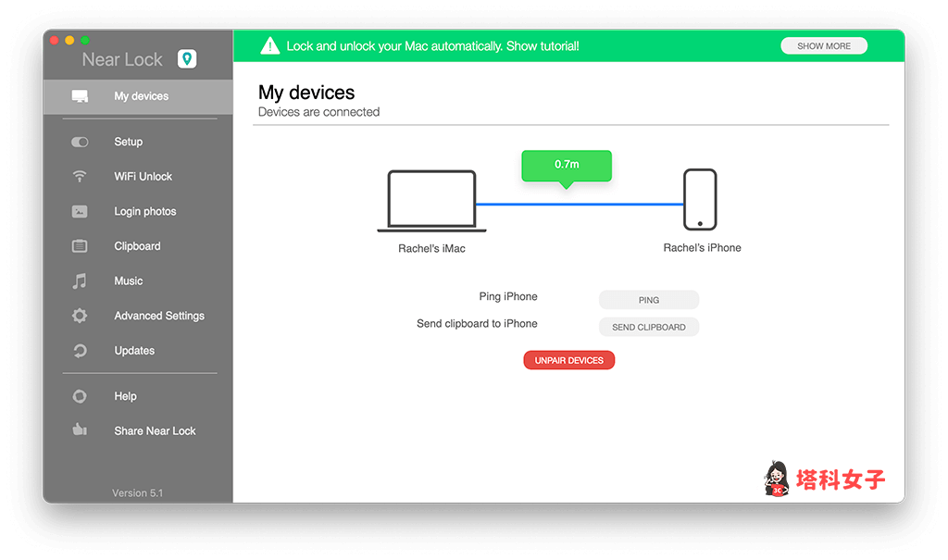
Task: Click the WiFi Unlock signal icon
Action: pos(80,177)
